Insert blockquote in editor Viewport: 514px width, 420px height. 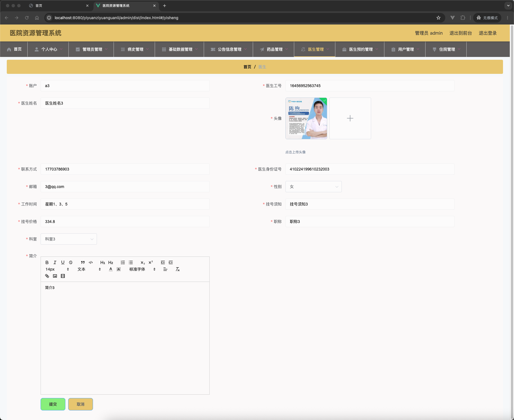pyautogui.click(x=83, y=262)
